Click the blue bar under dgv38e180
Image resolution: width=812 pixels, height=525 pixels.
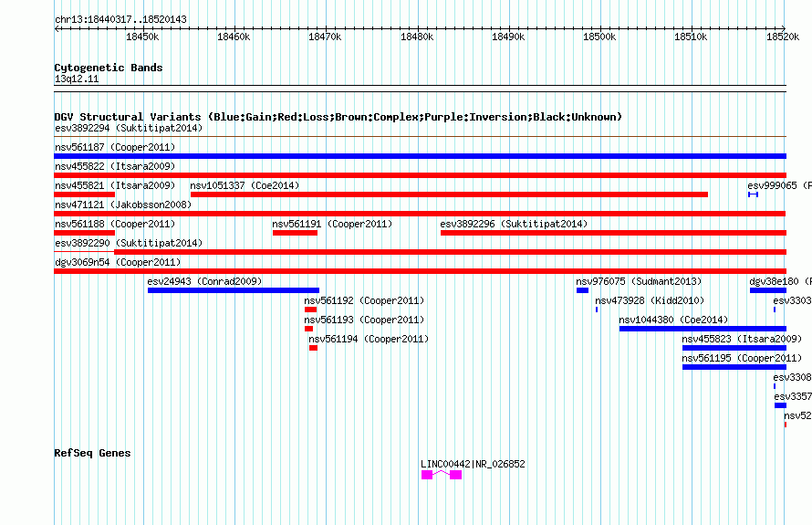(768, 290)
